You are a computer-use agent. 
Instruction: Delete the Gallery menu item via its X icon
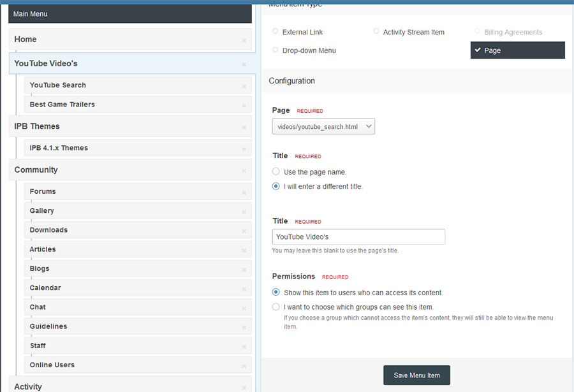click(244, 212)
